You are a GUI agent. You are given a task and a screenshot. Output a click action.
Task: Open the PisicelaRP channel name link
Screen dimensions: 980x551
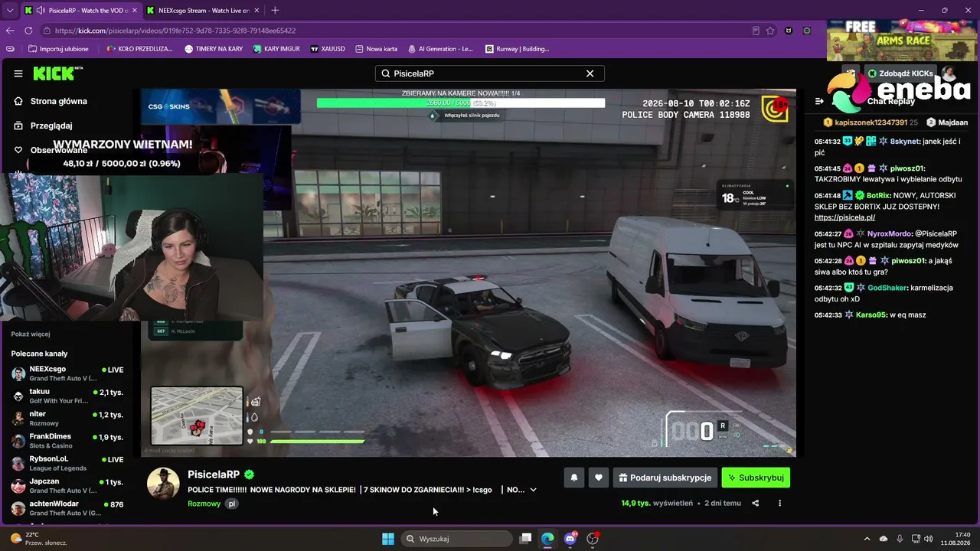(x=214, y=474)
